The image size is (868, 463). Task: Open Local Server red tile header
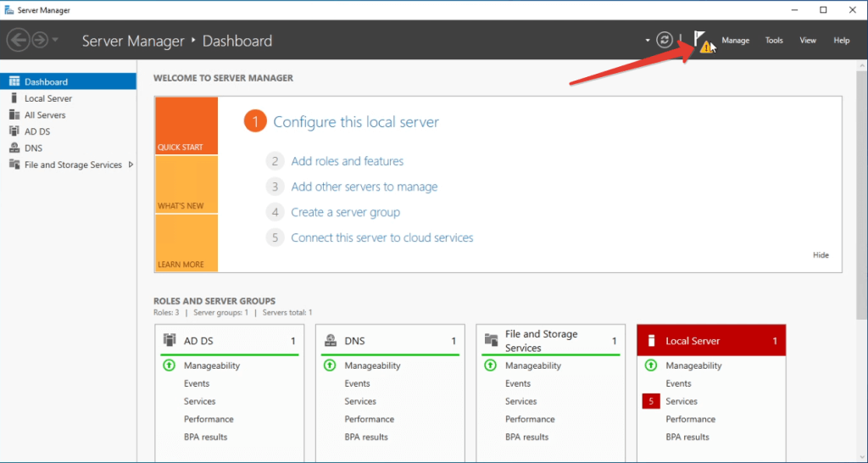(711, 341)
